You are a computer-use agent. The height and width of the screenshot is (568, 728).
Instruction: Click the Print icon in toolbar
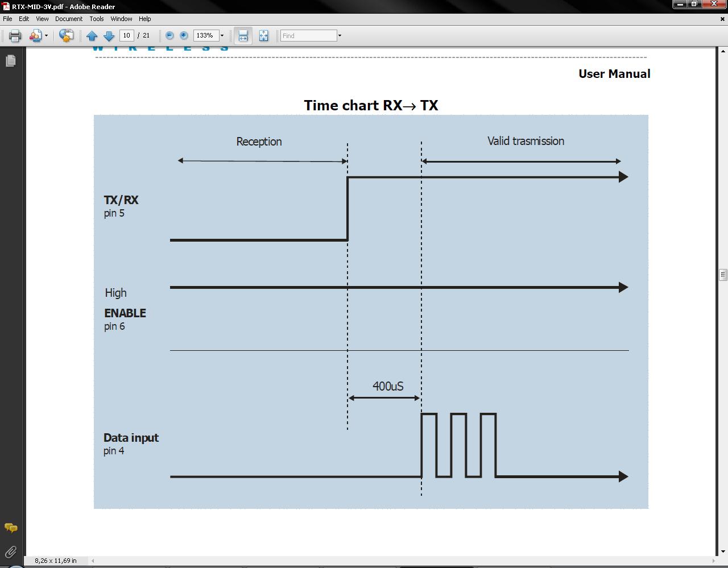15,36
